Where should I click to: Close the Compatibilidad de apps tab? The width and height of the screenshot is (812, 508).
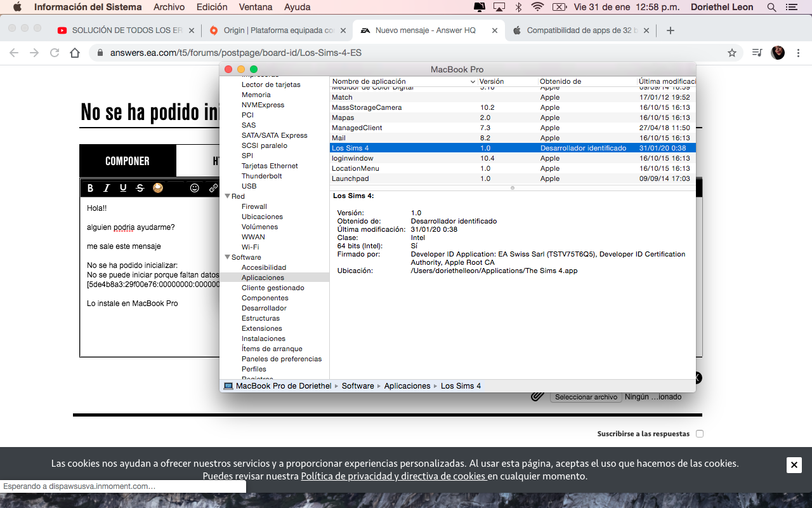point(647,30)
